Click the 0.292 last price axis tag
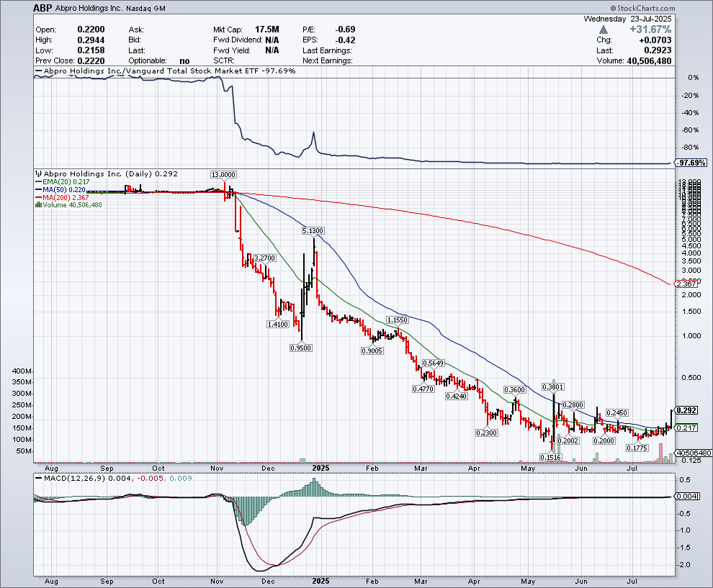Viewport: 713px width, 588px height. [686, 410]
